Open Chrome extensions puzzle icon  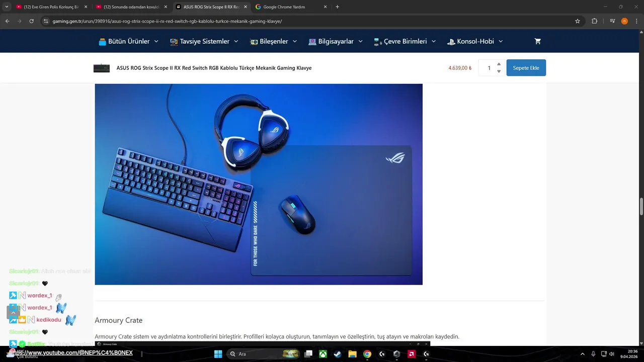coord(594,21)
